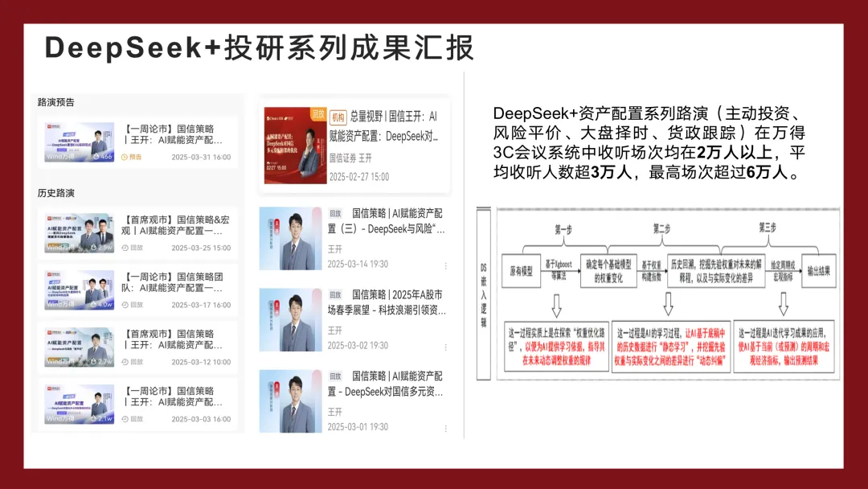Click the 静态学习 explanation box
Viewport: 868px width, 489px height.
(x=670, y=347)
